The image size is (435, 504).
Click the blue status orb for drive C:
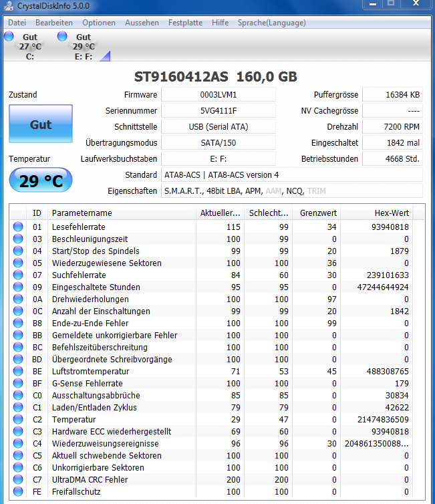pos(9,36)
